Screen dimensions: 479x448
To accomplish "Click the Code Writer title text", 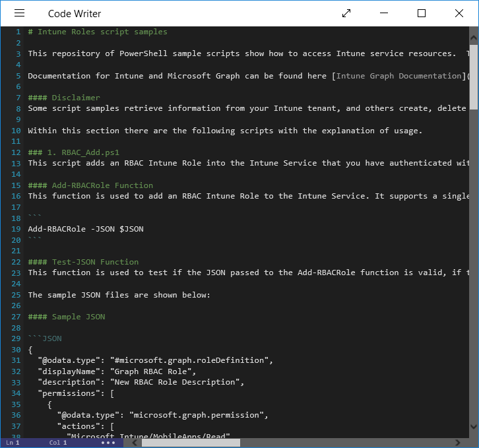I will [75, 13].
